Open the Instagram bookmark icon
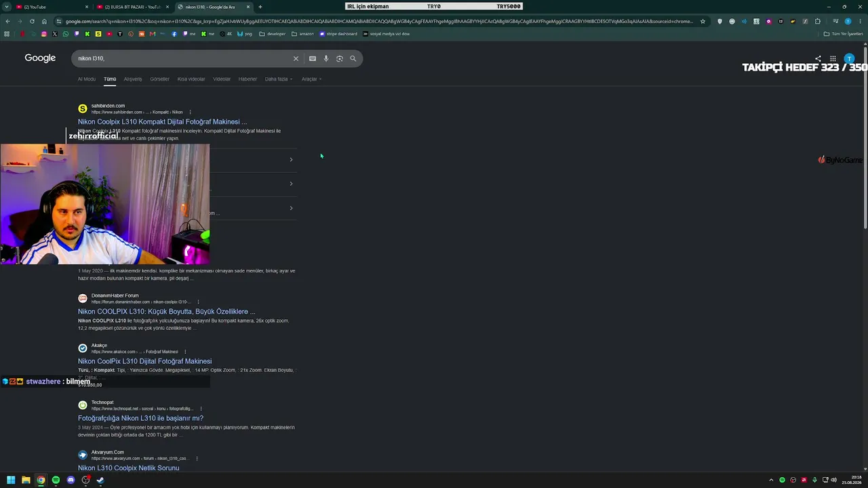Viewport: 868px width, 488px height. 44,34
